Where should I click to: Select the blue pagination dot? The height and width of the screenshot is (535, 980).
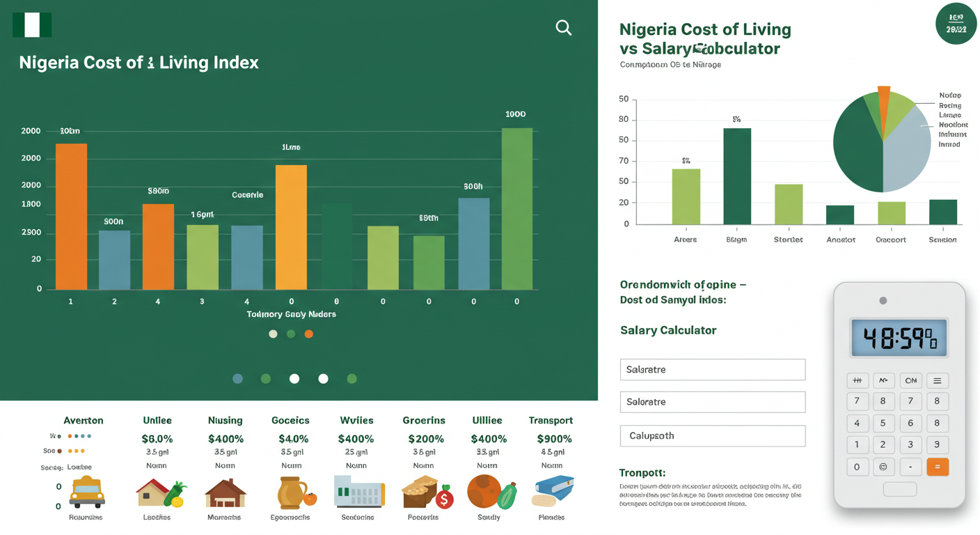coord(238,379)
